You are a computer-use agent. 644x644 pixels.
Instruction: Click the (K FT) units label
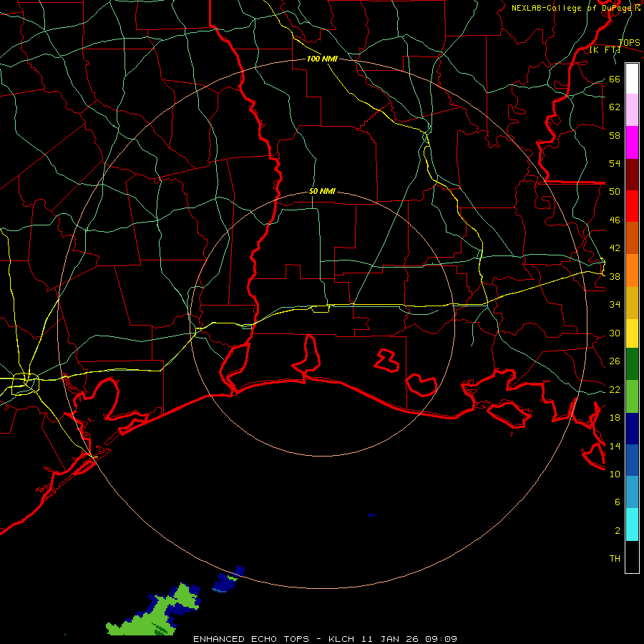(x=605, y=50)
